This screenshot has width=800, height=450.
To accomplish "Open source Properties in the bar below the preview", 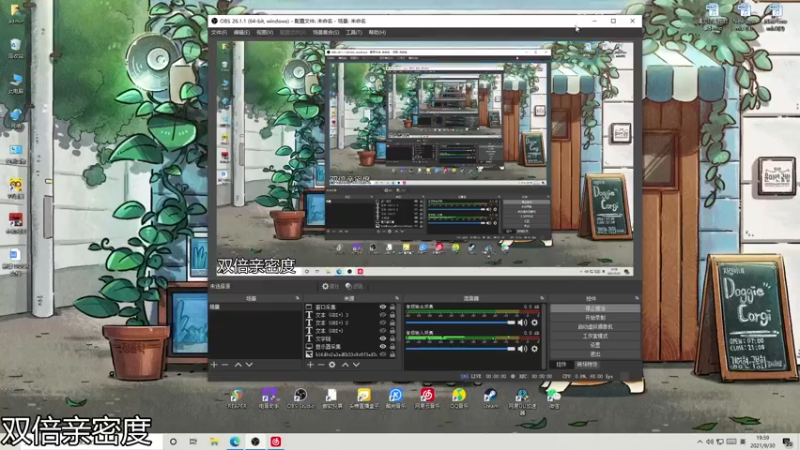I will tap(331, 286).
